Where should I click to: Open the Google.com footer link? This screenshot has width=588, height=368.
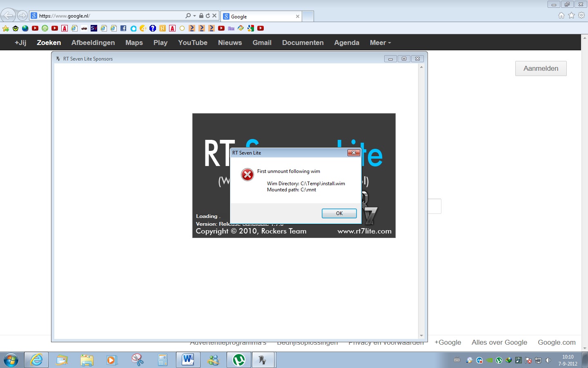(557, 342)
